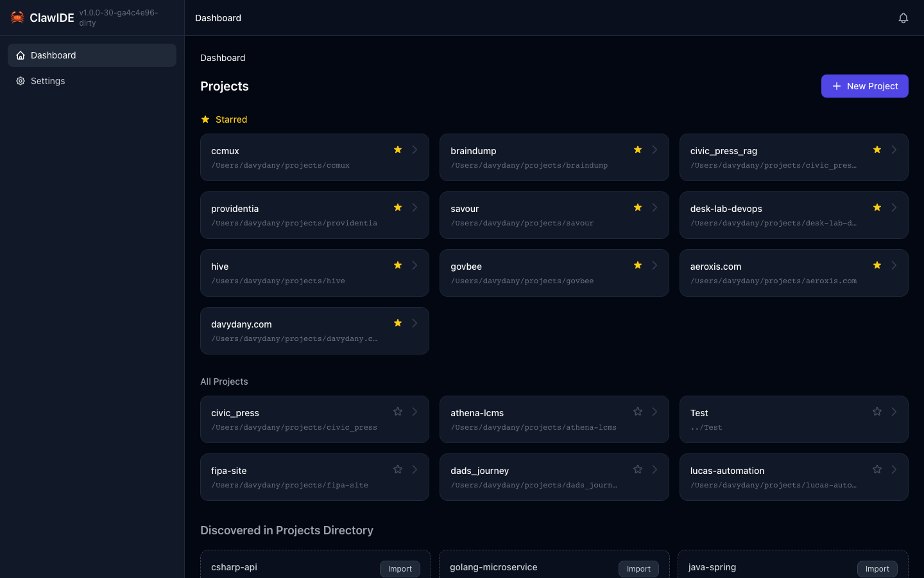The height and width of the screenshot is (578, 924).
Task: Star the Test project
Action: pyautogui.click(x=877, y=412)
